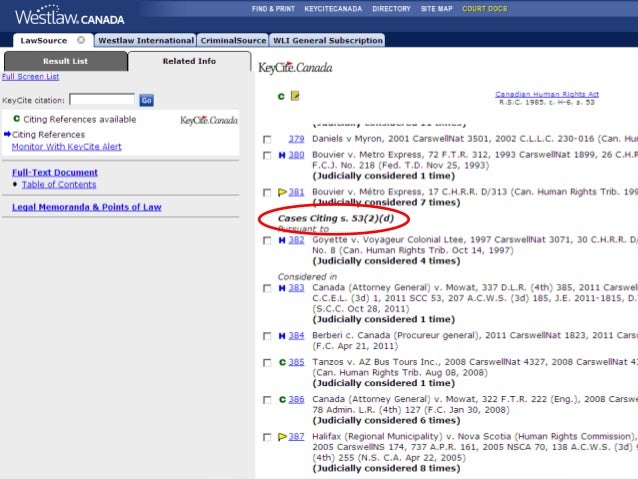Image resolution: width=638 pixels, height=479 pixels.
Task: Switch to the WLI General Subscription tab
Action: [328, 40]
